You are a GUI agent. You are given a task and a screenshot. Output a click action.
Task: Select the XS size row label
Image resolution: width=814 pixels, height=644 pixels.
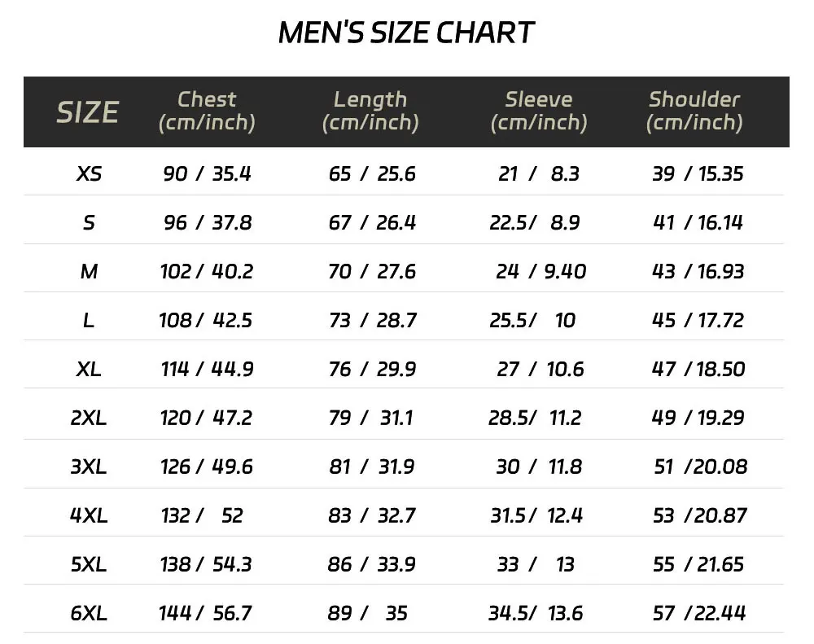click(x=89, y=173)
